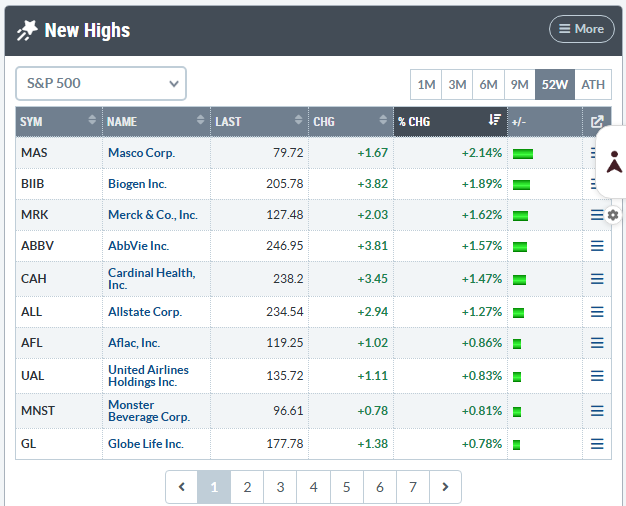The width and height of the screenshot is (626, 506).
Task: Open the S&P 500 index dropdown
Action: [x=101, y=83]
